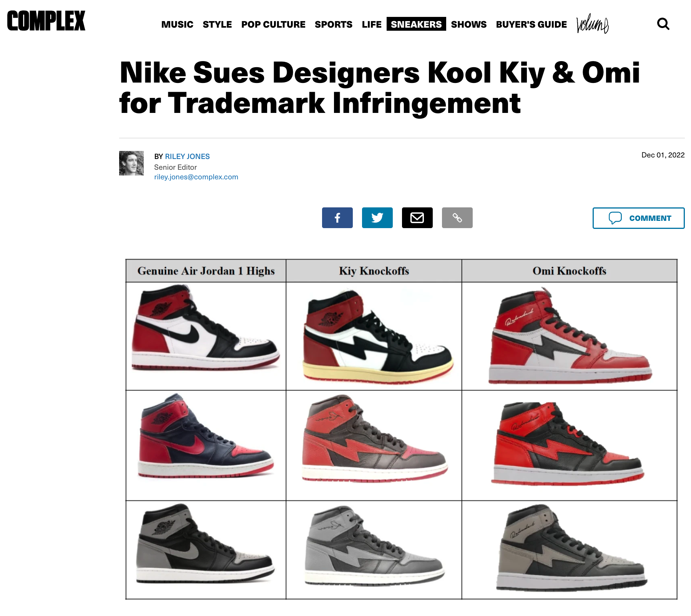Share article via Twitter bird icon
Image resolution: width=691 pixels, height=616 pixels.
377,218
